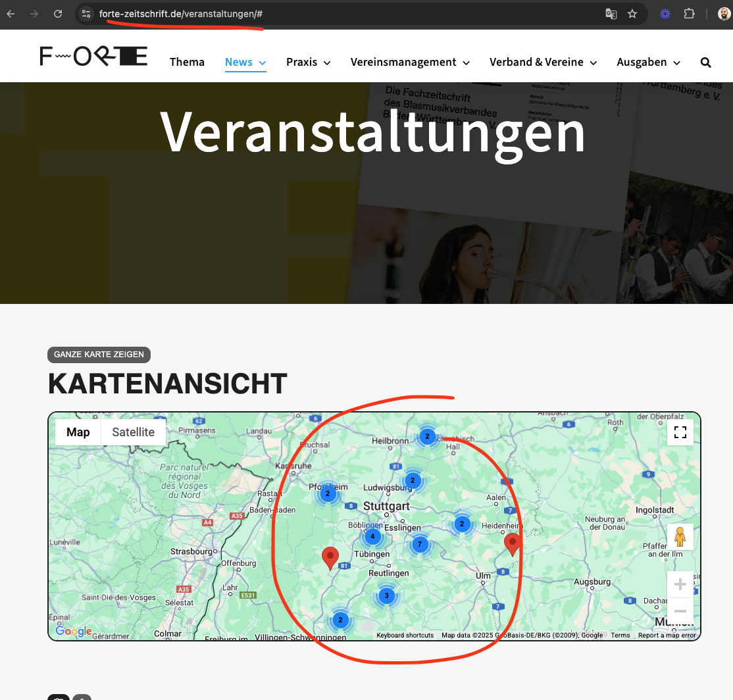This screenshot has width=733, height=700.
Task: Click the Ingolstadt label on the map
Action: [655, 510]
